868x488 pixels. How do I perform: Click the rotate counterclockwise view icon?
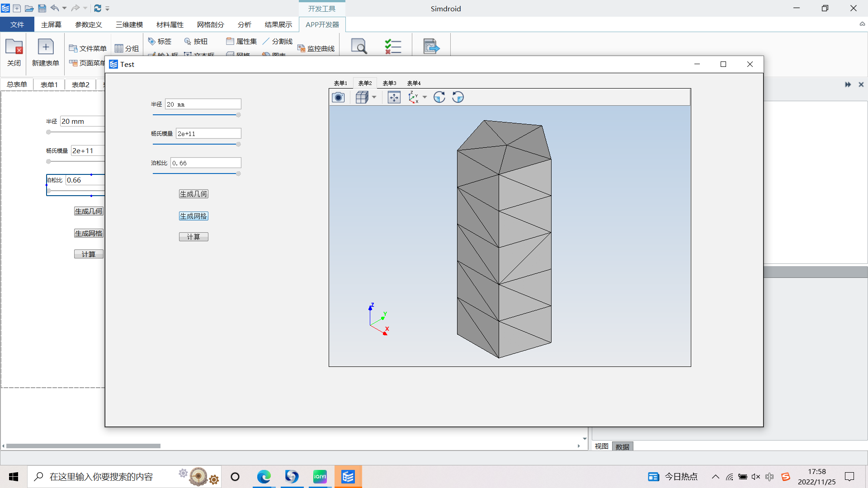click(458, 97)
